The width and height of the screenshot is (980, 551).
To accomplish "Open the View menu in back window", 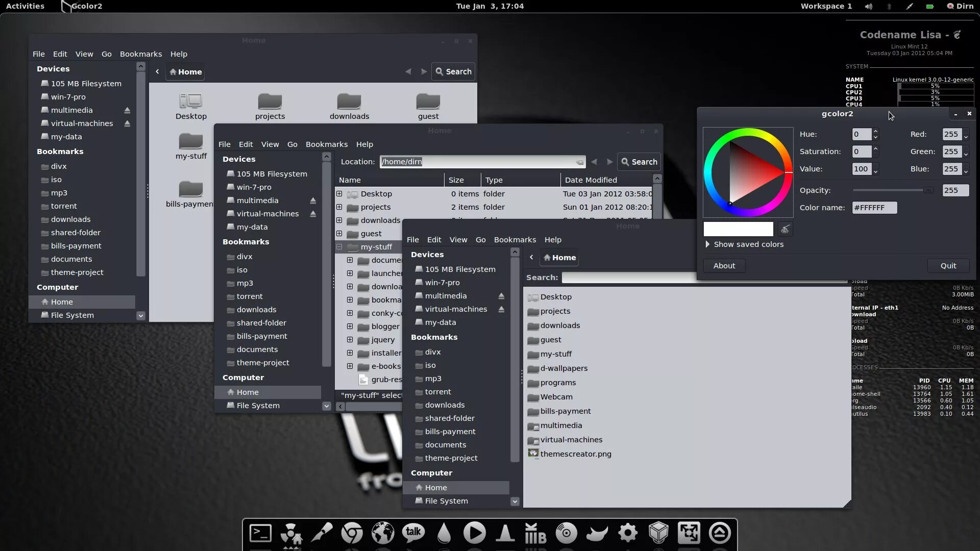I will [84, 54].
